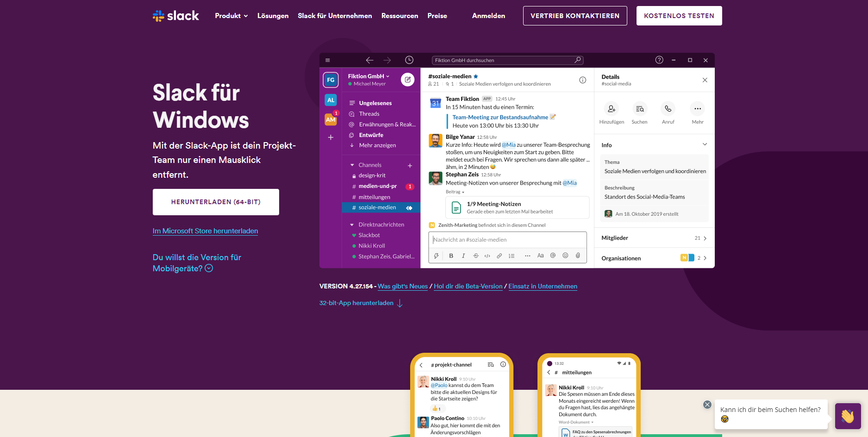
Task: Open Einsatz in Unternehmen link
Action: pyautogui.click(x=543, y=287)
